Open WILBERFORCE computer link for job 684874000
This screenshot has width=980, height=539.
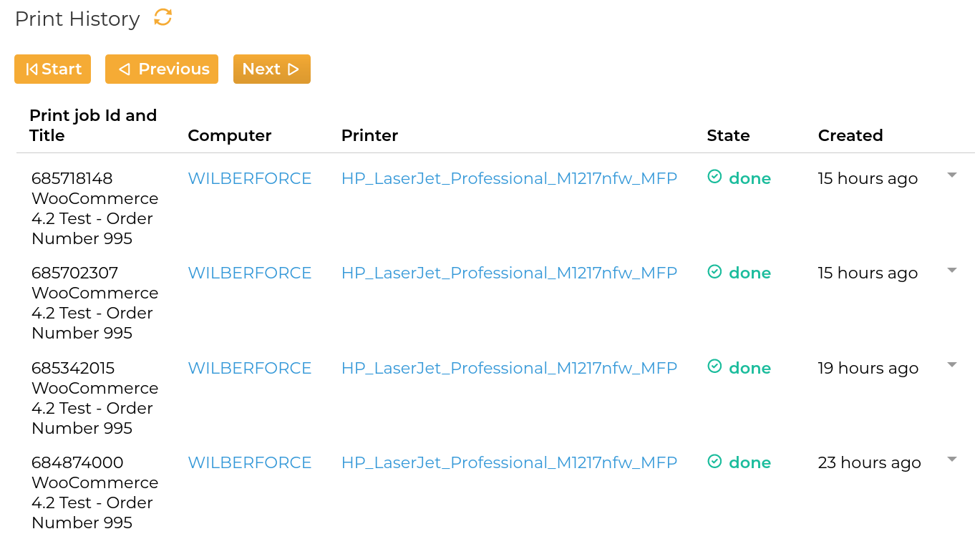click(250, 462)
